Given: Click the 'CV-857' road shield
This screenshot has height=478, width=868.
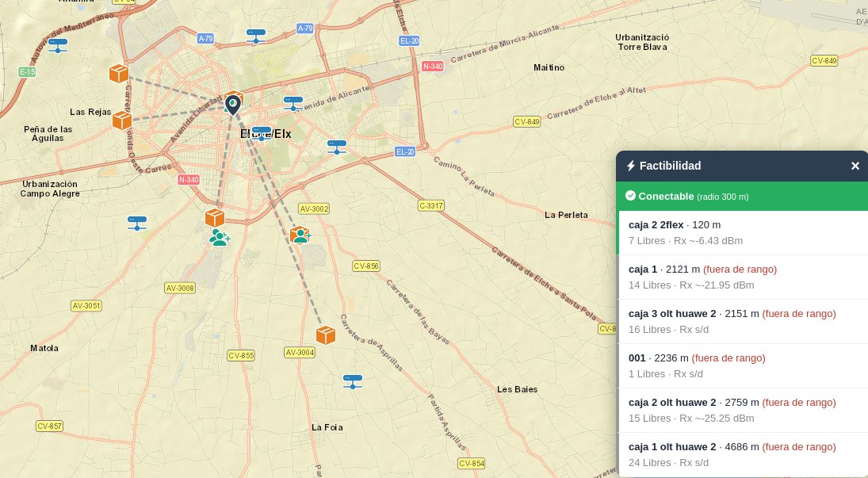Looking at the screenshot, I should click(49, 426).
